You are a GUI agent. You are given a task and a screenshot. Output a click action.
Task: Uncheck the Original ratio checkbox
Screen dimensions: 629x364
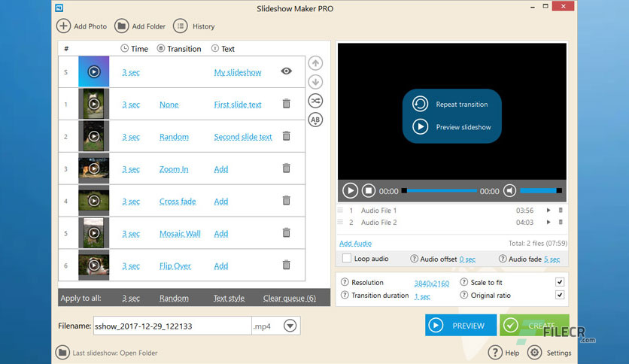click(x=560, y=295)
